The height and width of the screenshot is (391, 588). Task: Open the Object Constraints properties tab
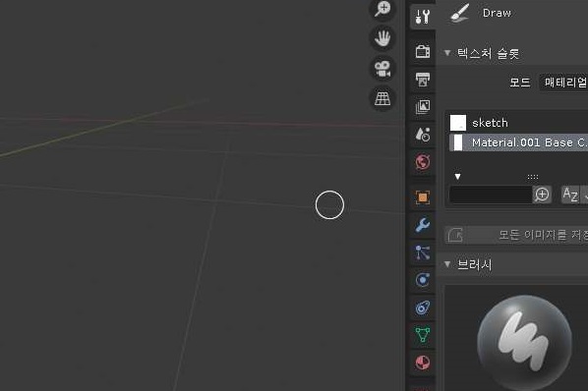423,307
